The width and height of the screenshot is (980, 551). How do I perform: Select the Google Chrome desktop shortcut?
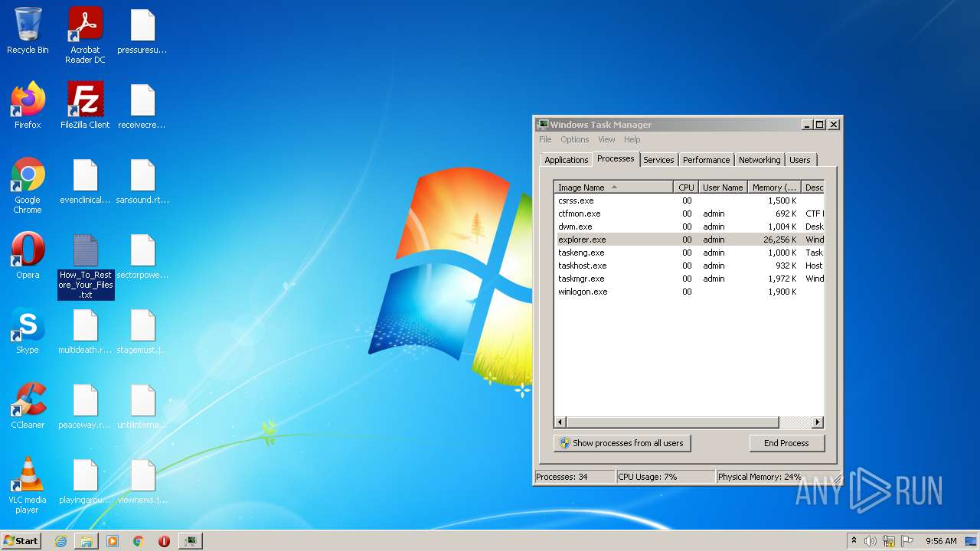click(28, 186)
